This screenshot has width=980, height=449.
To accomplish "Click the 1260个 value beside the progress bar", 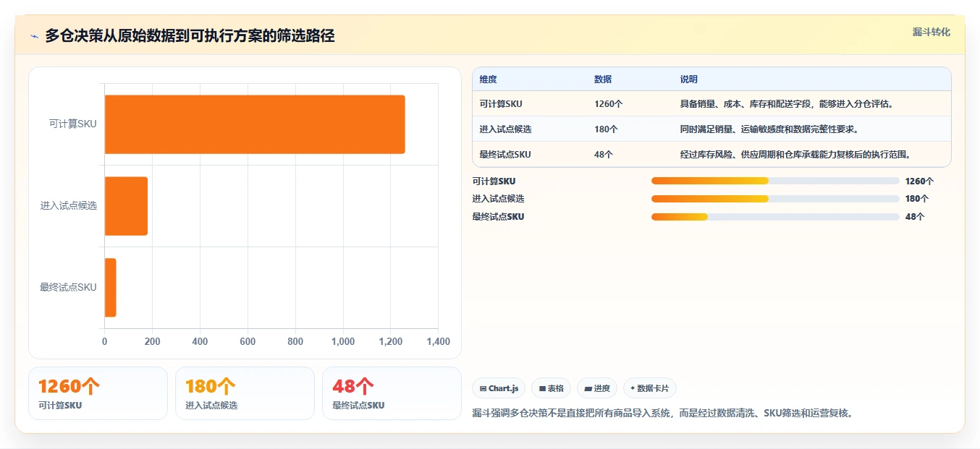I will click(919, 181).
